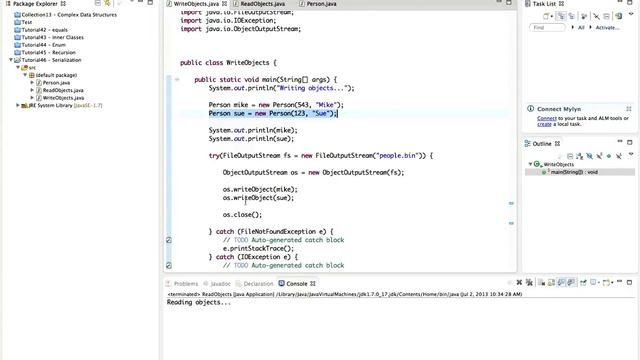Image resolution: width=640 pixels, height=360 pixels.
Task: Expand Person.java in Package Explorer
Action: tap(32, 82)
